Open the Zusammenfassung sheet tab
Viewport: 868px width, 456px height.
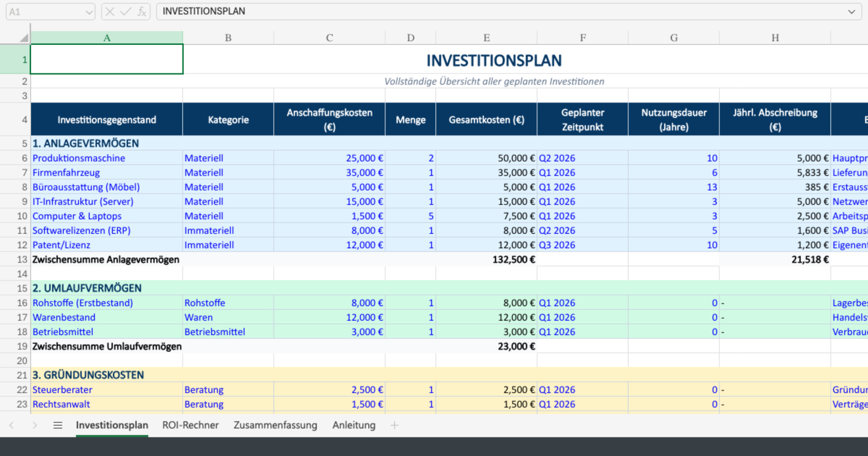[275, 426]
